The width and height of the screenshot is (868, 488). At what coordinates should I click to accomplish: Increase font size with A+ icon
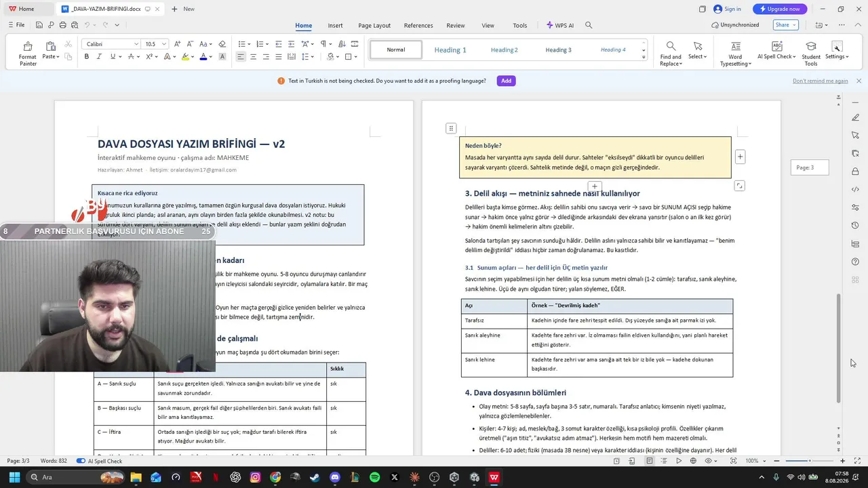click(x=178, y=44)
